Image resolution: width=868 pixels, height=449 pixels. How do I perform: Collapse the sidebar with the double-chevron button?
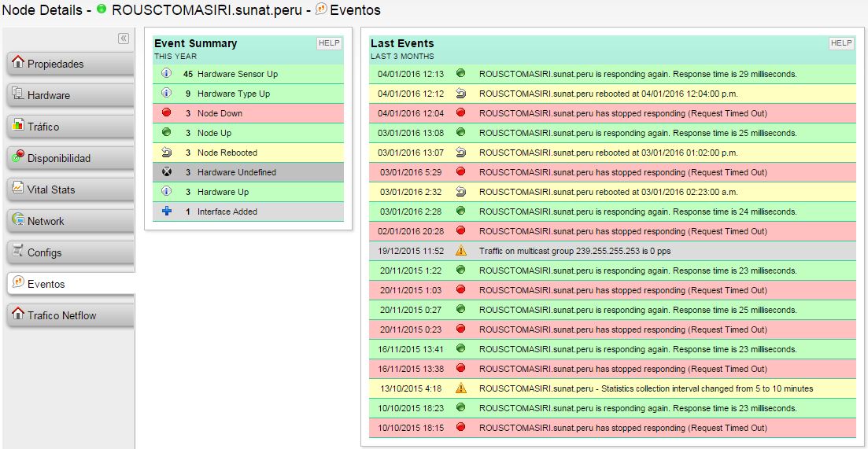pos(123,39)
